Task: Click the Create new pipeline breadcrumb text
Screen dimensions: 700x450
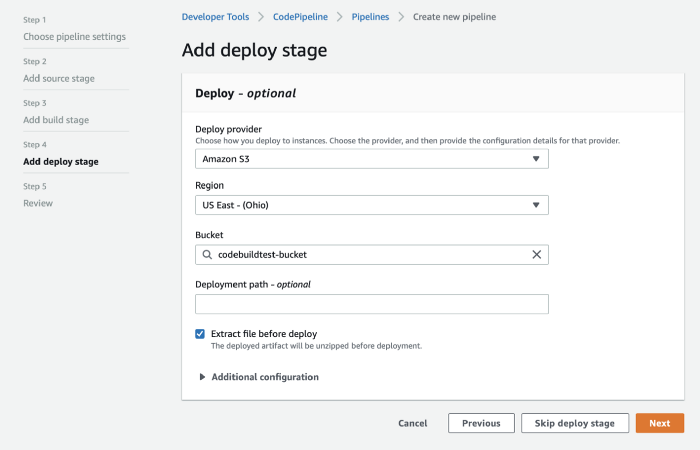Action: click(x=454, y=17)
